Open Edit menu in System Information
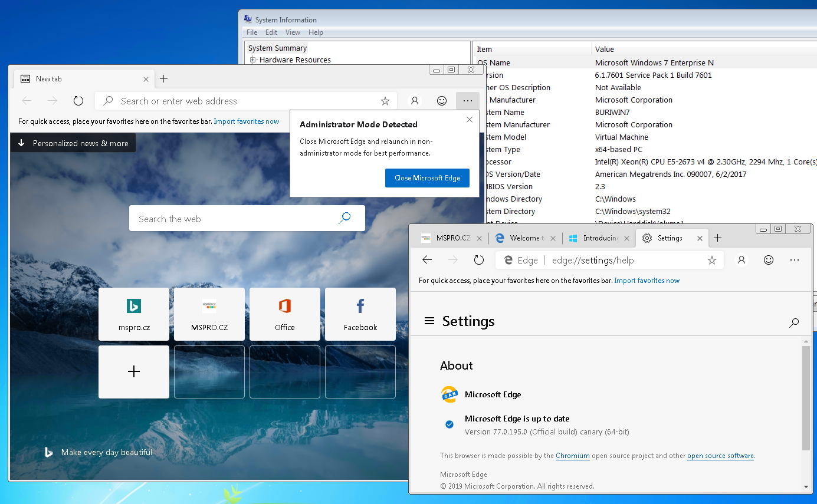817x504 pixels. tap(271, 32)
